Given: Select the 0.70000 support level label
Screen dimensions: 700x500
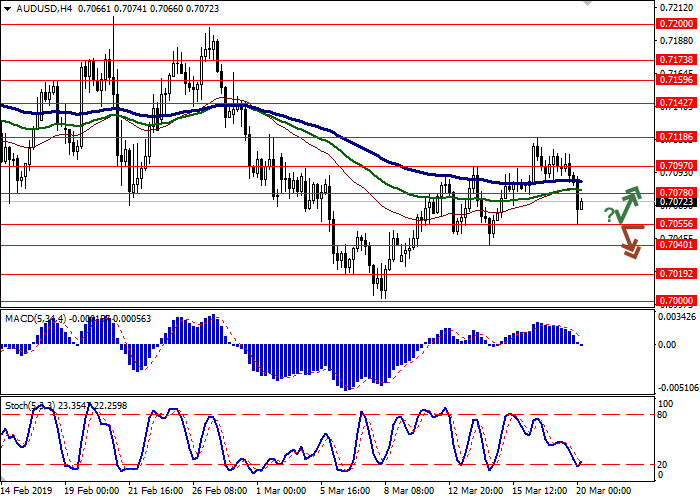Looking at the screenshot, I should [x=677, y=300].
